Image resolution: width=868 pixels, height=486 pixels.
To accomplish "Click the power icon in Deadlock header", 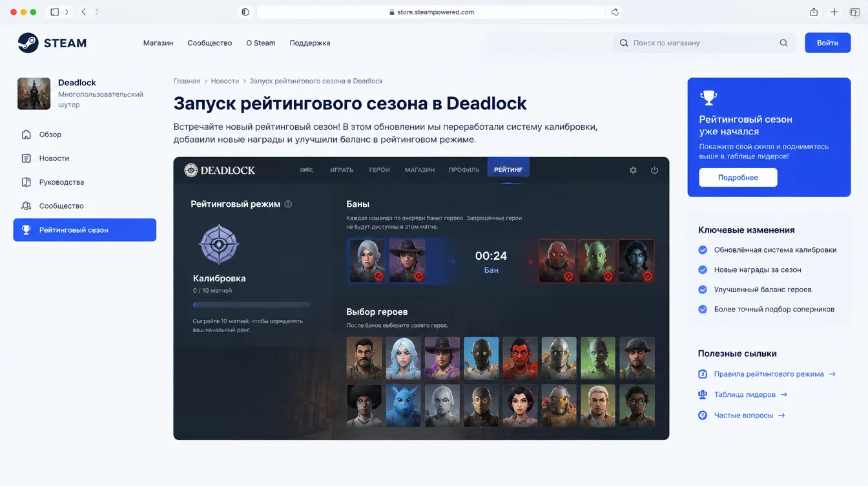I will pos(654,170).
